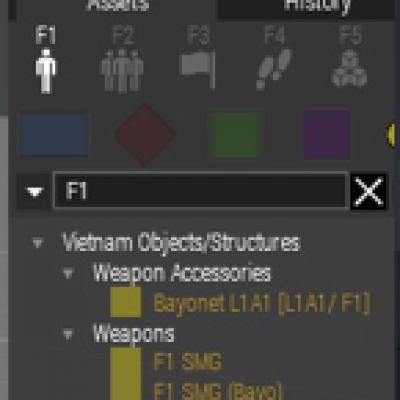Click yellow icon beside F1 SMG entry
This screenshot has width=400, height=400.
[126, 363]
